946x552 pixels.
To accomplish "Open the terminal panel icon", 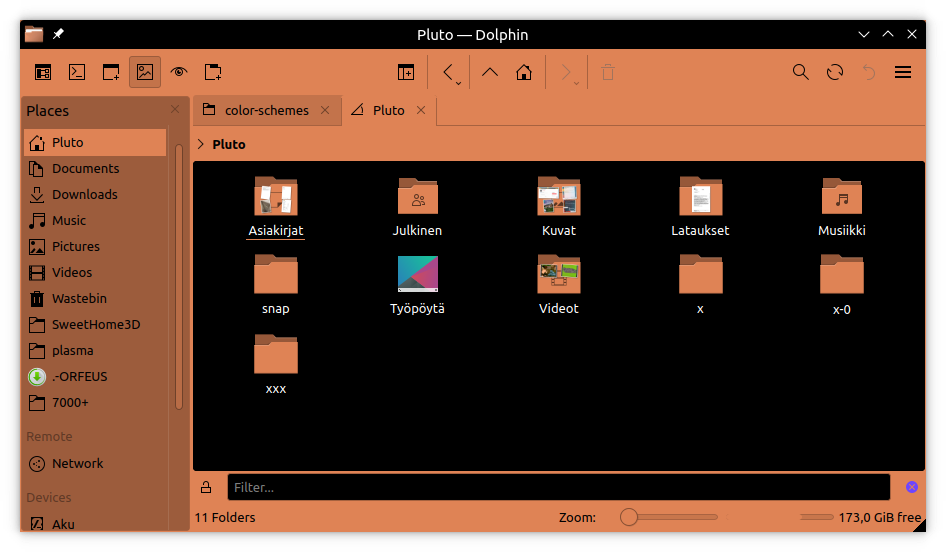I will [77, 72].
